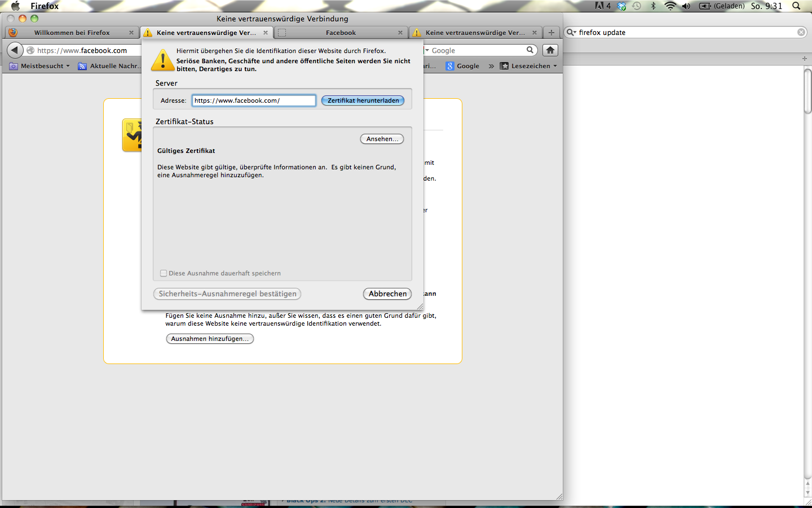Click the Spotlight magnifier in the menu bar
Screen dimensions: 812x508
pos(796,6)
